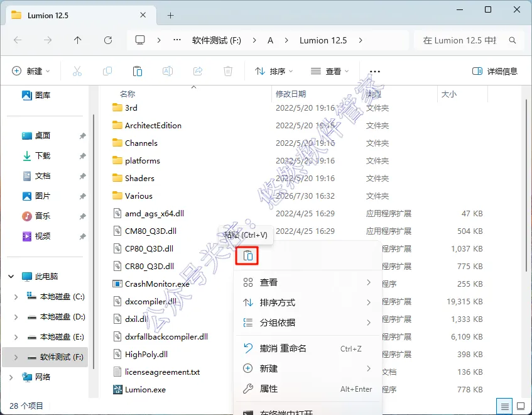Open 视频 Videos in the sidebar
Viewport: 532px width, 415px height.
click(x=36, y=236)
